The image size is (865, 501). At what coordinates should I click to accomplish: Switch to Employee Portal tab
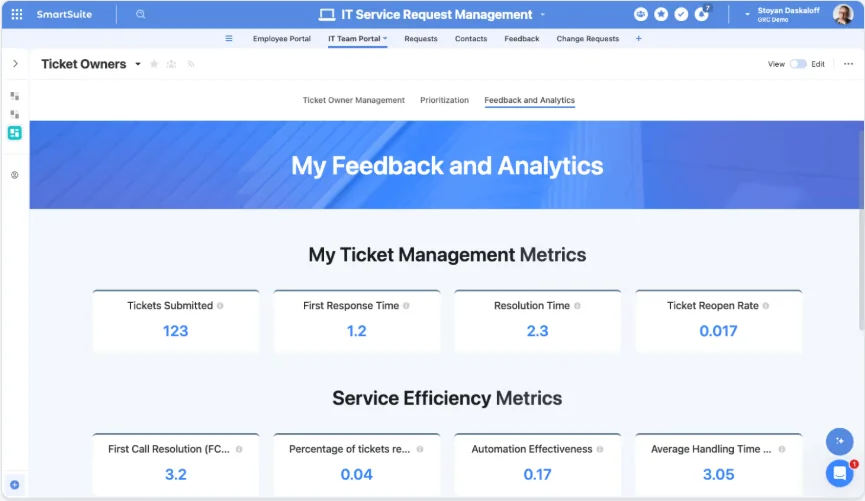tap(281, 39)
